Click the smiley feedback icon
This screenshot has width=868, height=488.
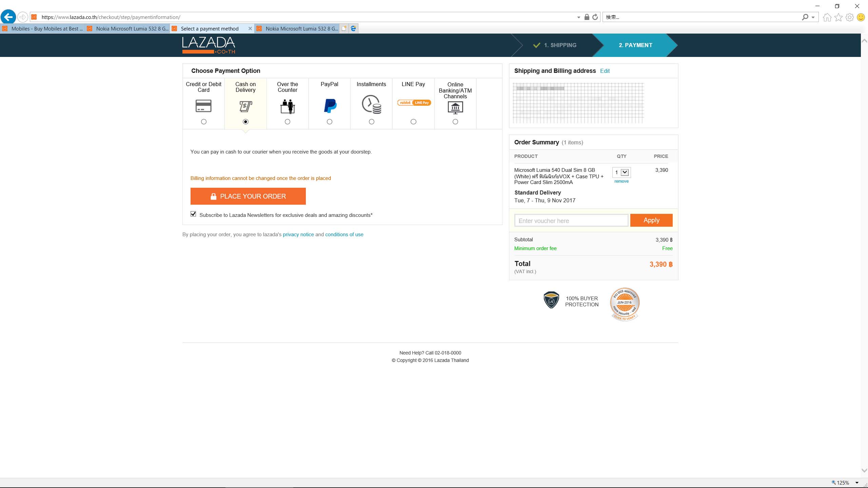point(861,17)
